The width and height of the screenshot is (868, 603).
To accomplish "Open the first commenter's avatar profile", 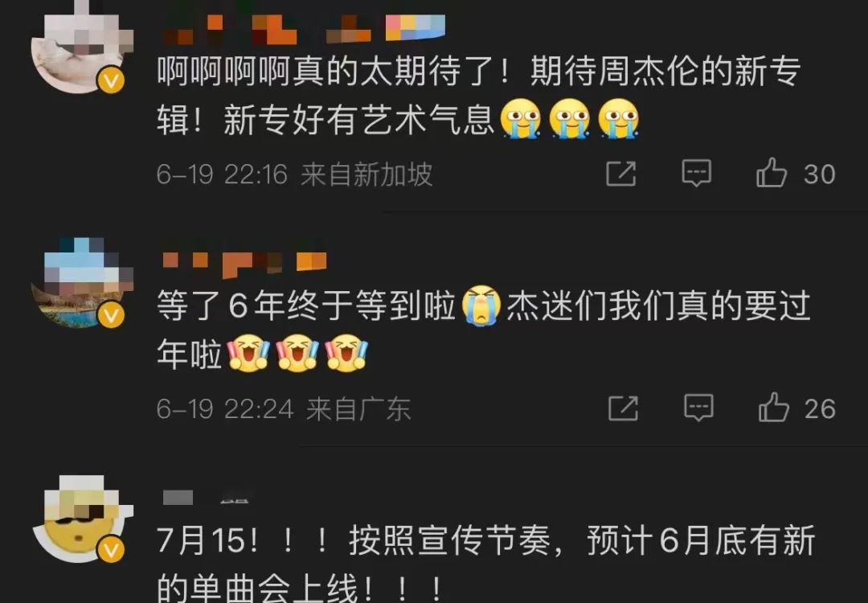I will 82,47.
